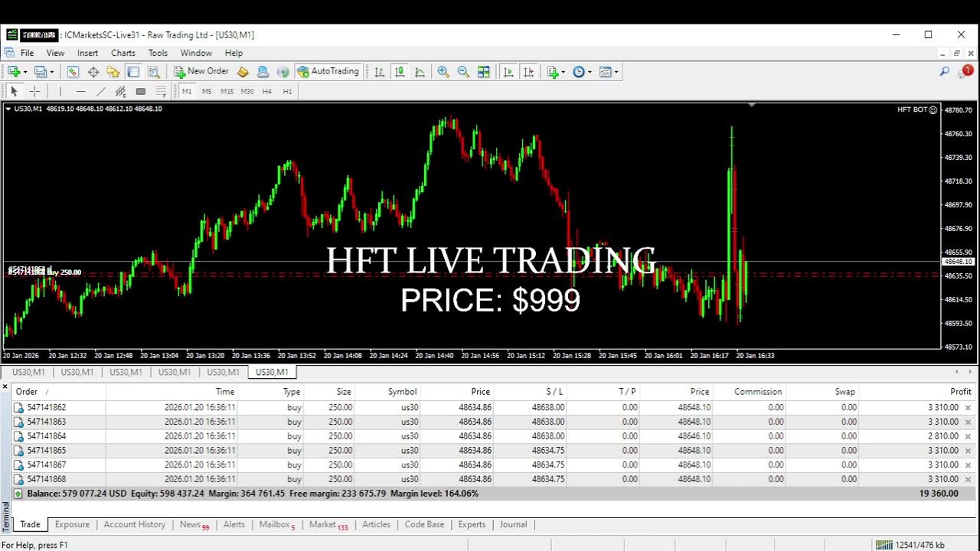The image size is (980, 551).
Task: Open the Market tab
Action: (328, 525)
